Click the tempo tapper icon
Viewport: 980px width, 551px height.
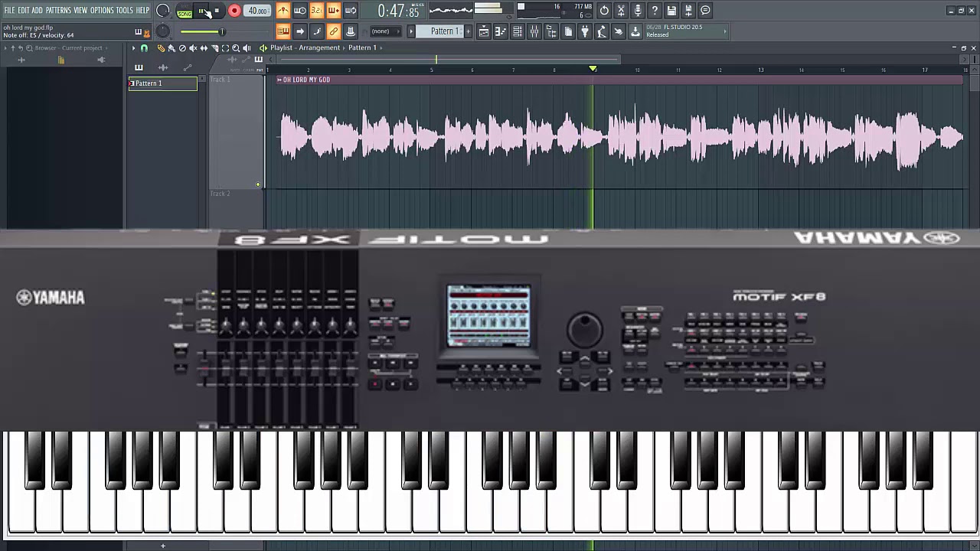pyautogui.click(x=602, y=31)
